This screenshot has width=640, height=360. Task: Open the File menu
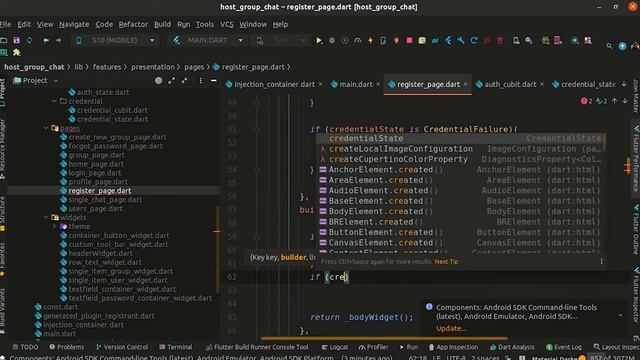coord(6,24)
